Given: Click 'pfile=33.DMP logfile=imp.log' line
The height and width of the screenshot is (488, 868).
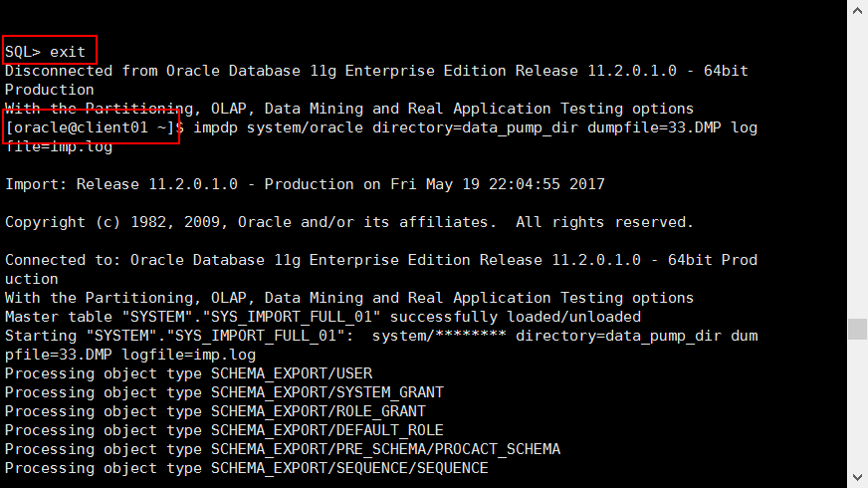Looking at the screenshot, I should 130,355.
